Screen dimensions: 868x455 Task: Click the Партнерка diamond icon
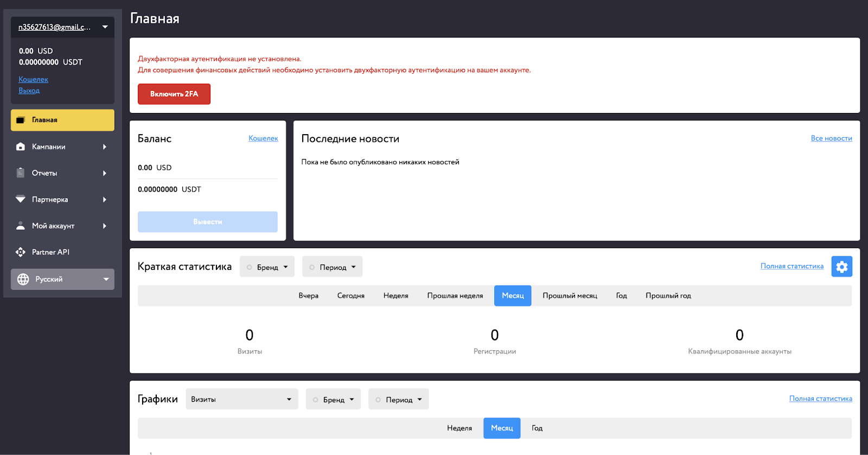21,199
